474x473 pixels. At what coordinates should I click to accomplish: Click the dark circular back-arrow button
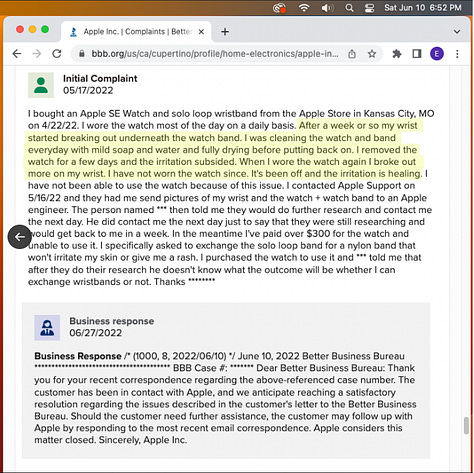20,237
